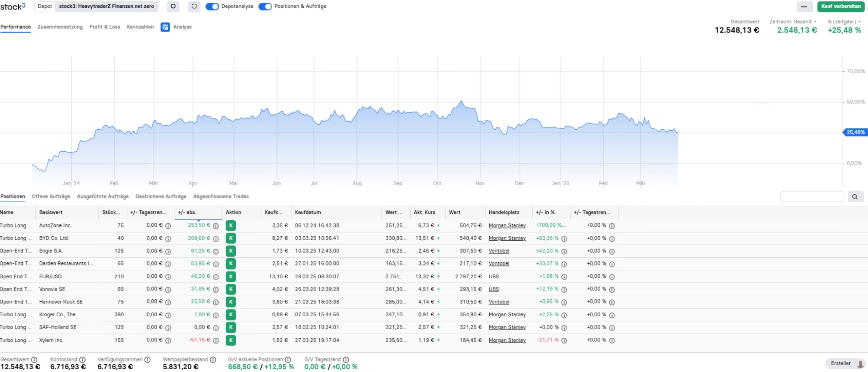
Task: Open info icon next to Kontostand
Action: click(82, 360)
